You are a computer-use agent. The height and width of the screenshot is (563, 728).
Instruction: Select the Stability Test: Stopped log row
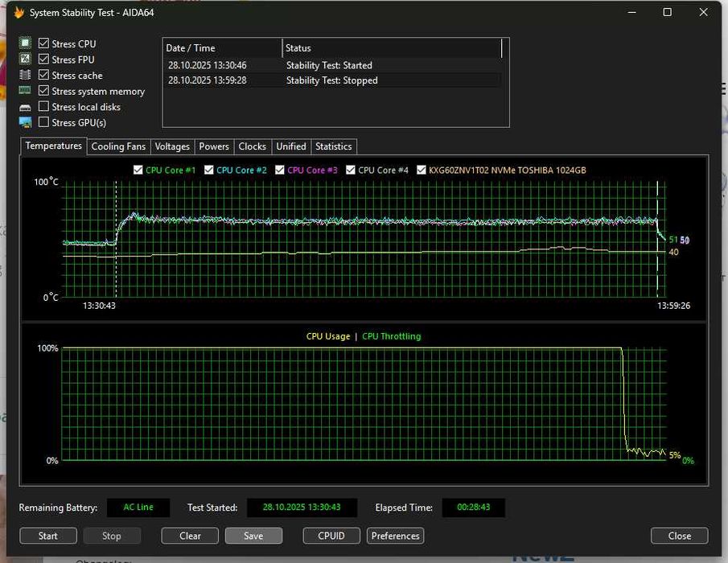[331, 80]
